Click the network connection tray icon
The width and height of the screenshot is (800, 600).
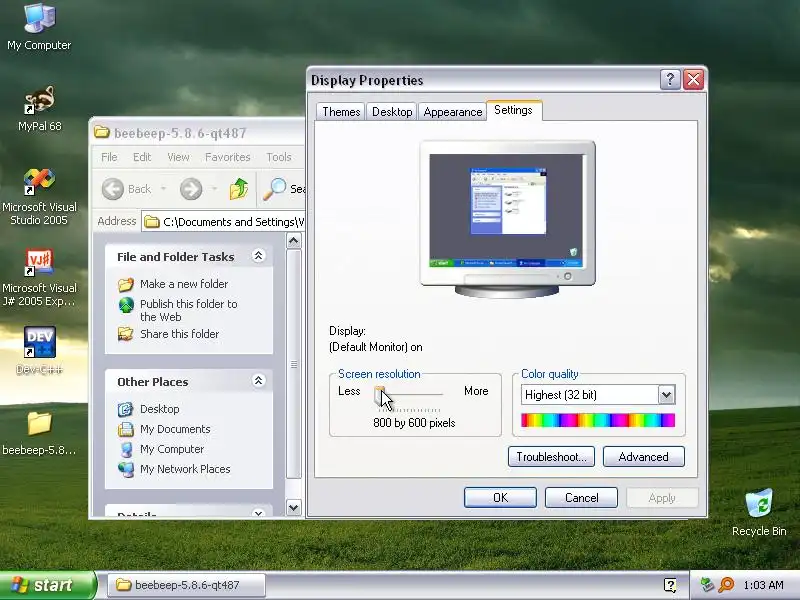pyautogui.click(x=707, y=585)
